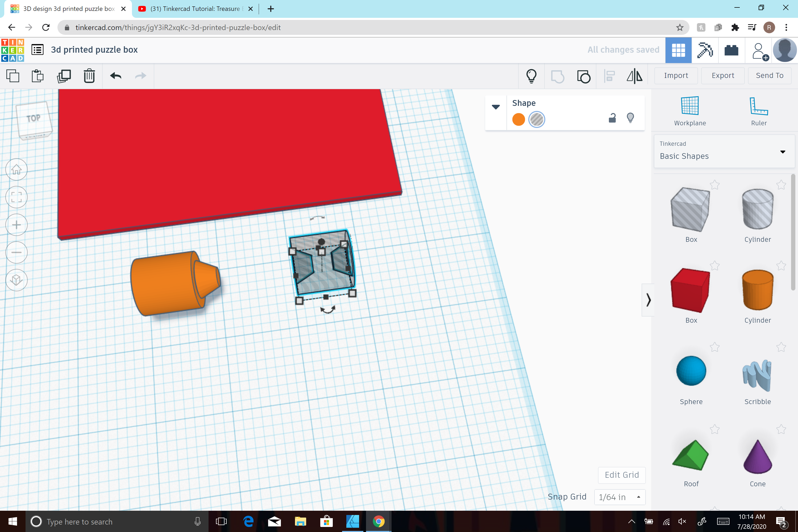Viewport: 798px width, 532px height.
Task: Favorite the Sphere with its star
Action: 714,347
